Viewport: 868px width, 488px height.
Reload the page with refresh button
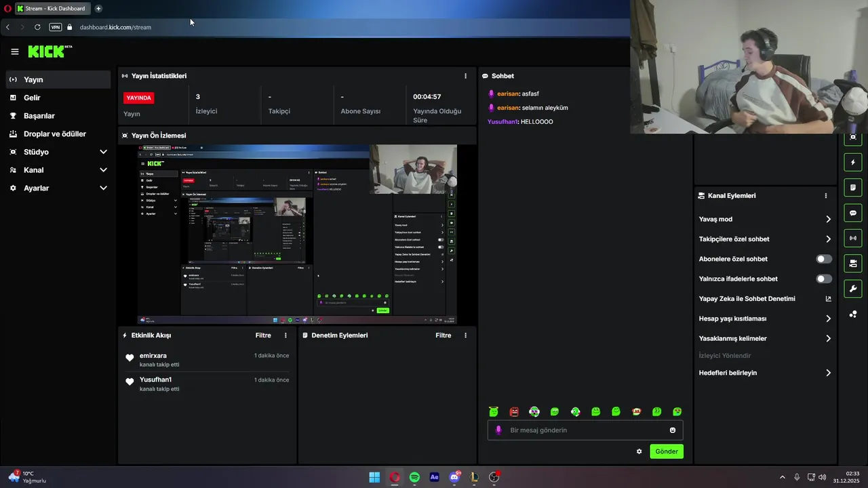click(37, 27)
